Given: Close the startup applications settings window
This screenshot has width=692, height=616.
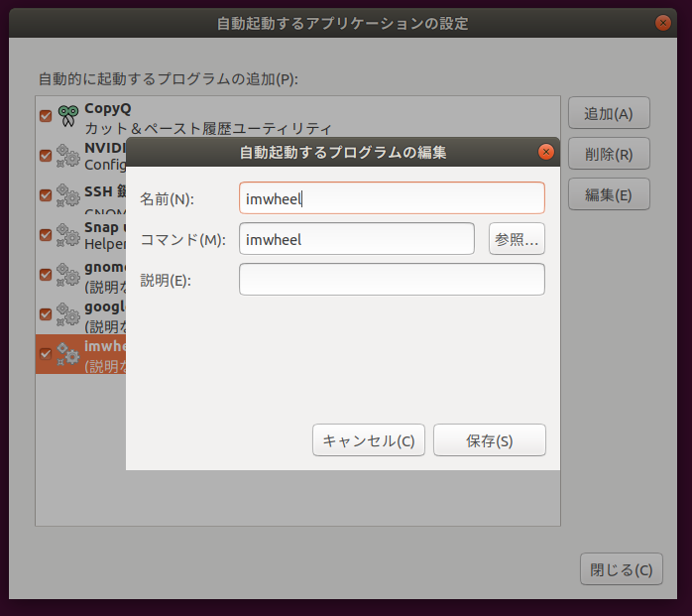Looking at the screenshot, I should coord(663,23).
